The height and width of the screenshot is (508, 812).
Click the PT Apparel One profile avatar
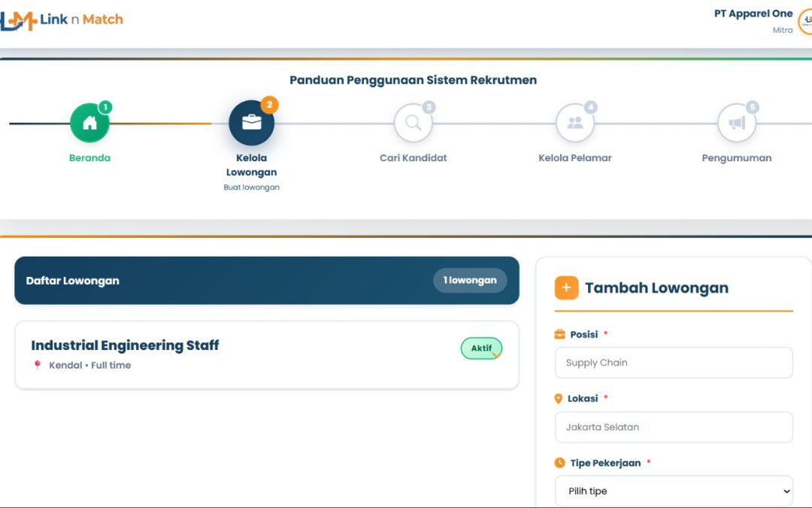pos(805,22)
